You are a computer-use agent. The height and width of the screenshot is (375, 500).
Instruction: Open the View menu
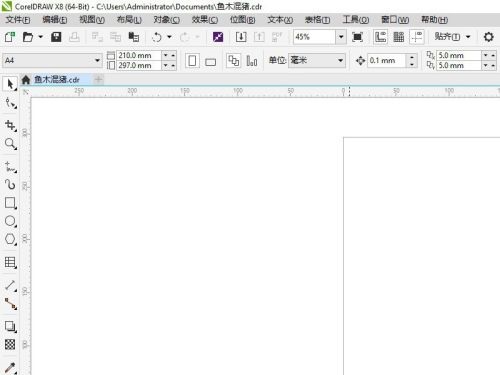[x=92, y=20]
